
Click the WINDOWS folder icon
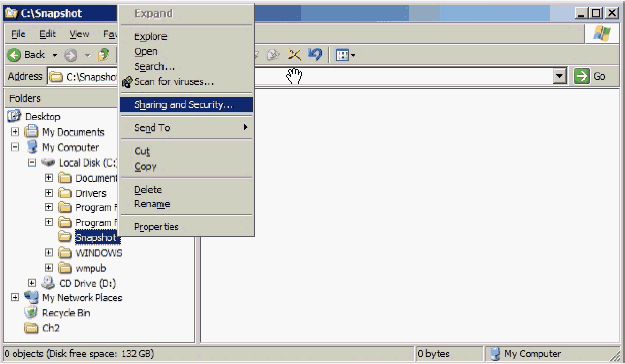tap(65, 252)
